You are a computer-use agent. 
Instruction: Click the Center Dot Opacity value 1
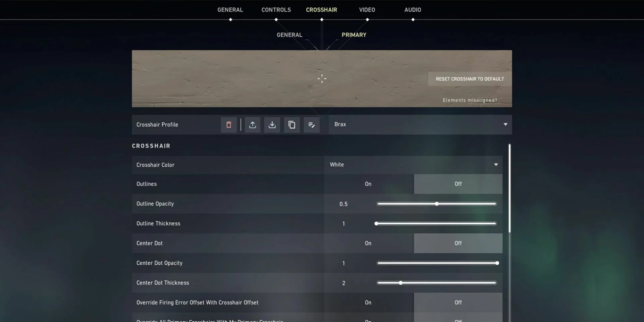point(343,263)
